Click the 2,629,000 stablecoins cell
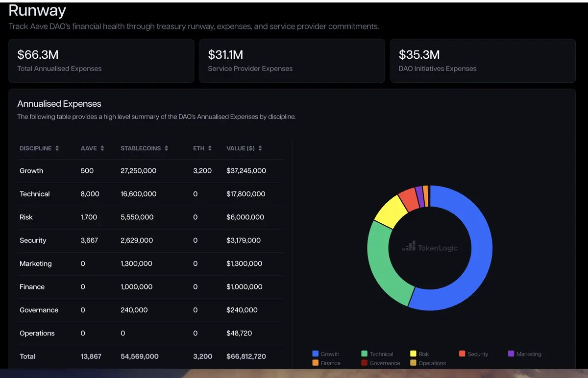 [x=137, y=240]
